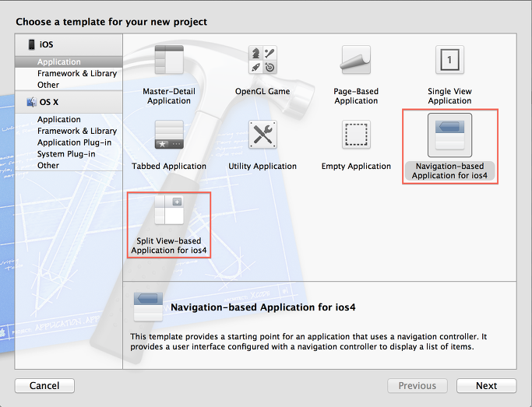Screen dimensions: 532x407
Task: Click the 'OpenGL Game' label
Action: (x=262, y=91)
